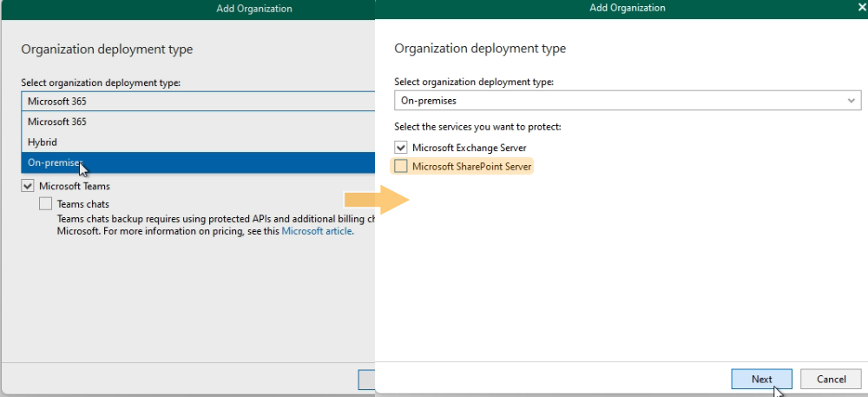Screen dimensions: 868x397
Task: Click the left window's 'Organization deployment type' heading
Action: (x=107, y=50)
